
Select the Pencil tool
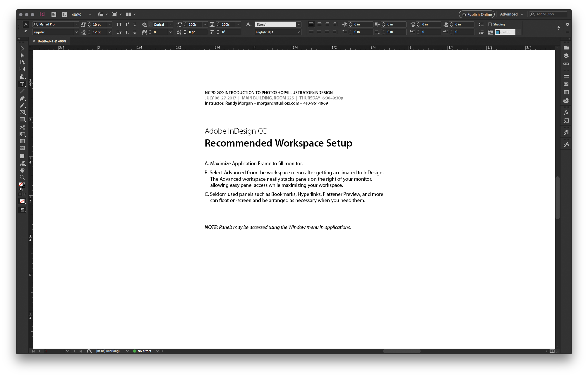point(22,105)
